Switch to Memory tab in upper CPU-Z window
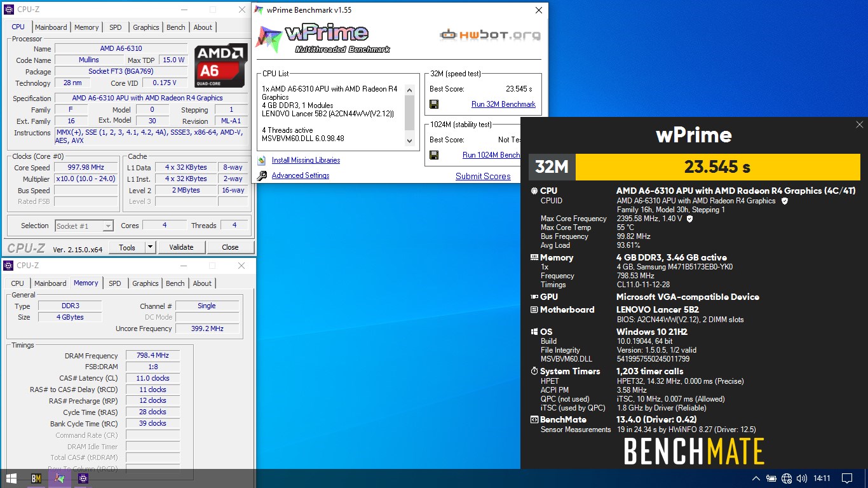Screen dimensions: 868x488 click(86, 27)
